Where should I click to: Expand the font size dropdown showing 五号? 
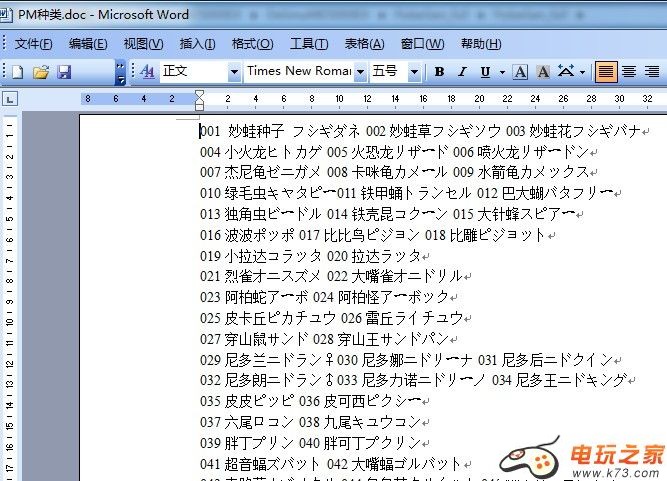coord(416,72)
